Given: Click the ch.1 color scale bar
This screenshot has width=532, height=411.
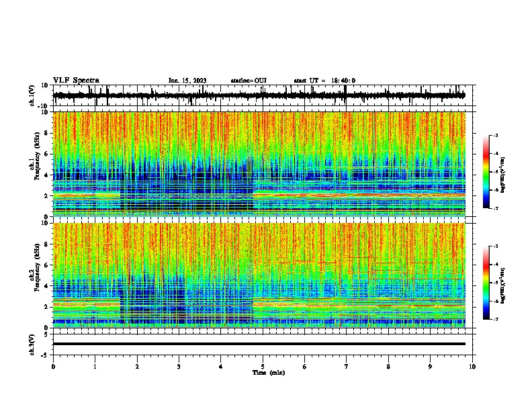Looking at the screenshot, I should [486, 172].
